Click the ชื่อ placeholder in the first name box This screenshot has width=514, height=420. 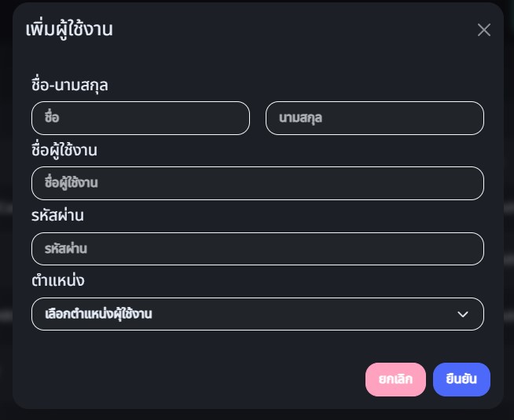coord(53,119)
